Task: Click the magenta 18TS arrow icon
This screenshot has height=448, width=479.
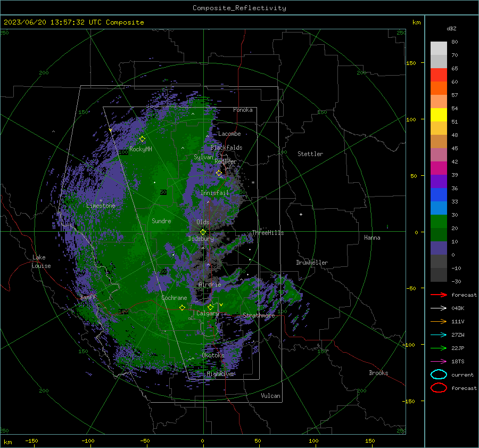Action: [439, 362]
